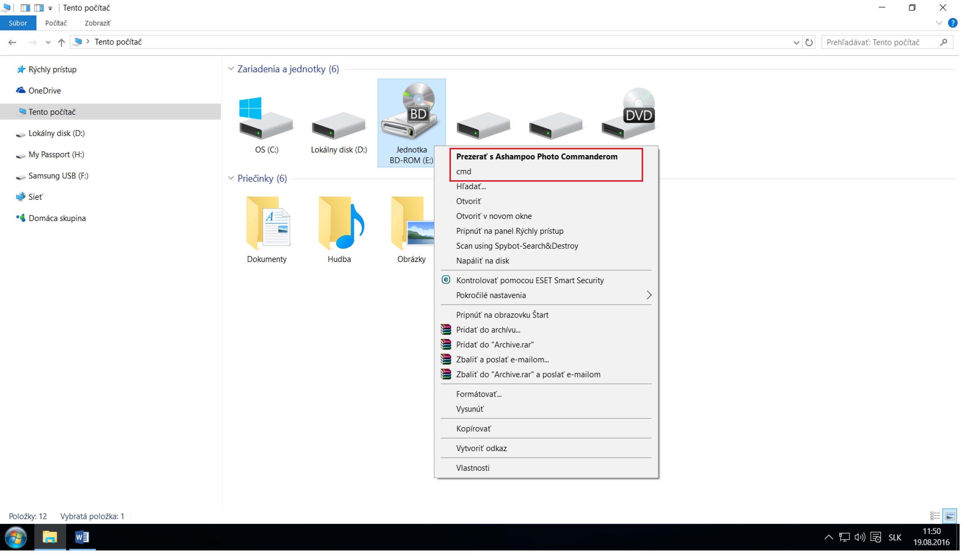
Task: Open the Dokumenty folder icon
Action: 267,224
